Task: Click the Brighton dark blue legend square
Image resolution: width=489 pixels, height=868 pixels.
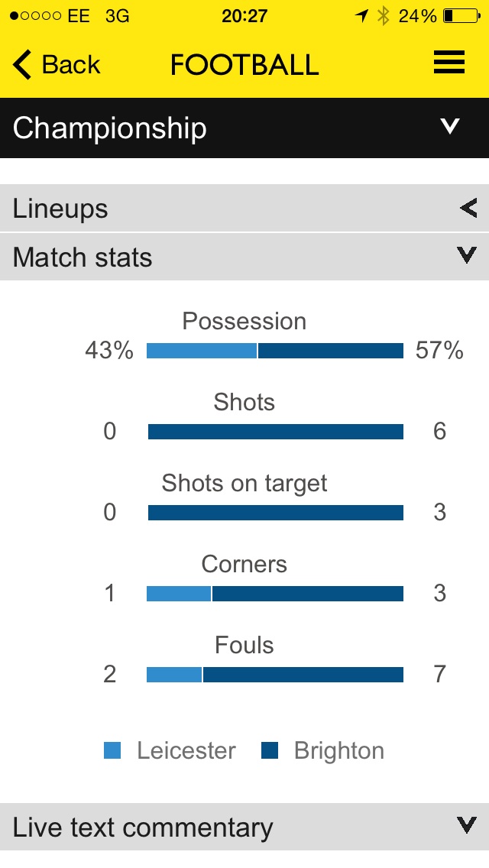Action: [270, 750]
